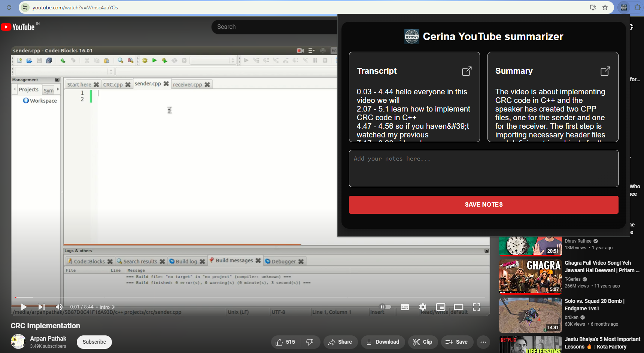Screen dimensions: 644x353
Task: Enable miniplayer mode
Action: 441,307
